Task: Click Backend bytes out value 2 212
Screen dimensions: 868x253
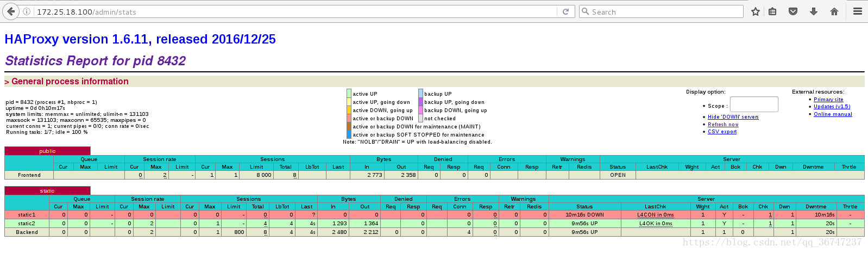Action: pos(371,232)
